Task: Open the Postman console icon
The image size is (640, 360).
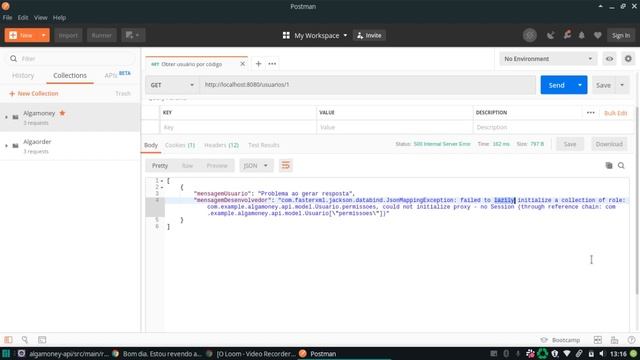Action: (42, 340)
